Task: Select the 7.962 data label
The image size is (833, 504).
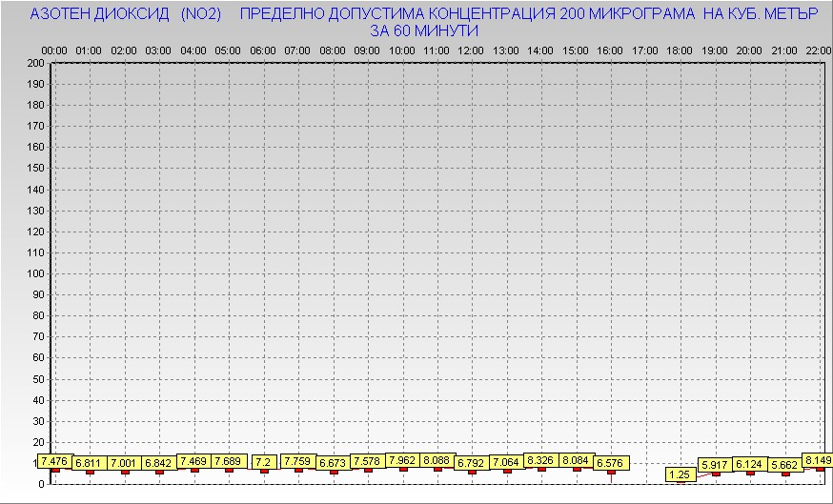Action: [403, 460]
